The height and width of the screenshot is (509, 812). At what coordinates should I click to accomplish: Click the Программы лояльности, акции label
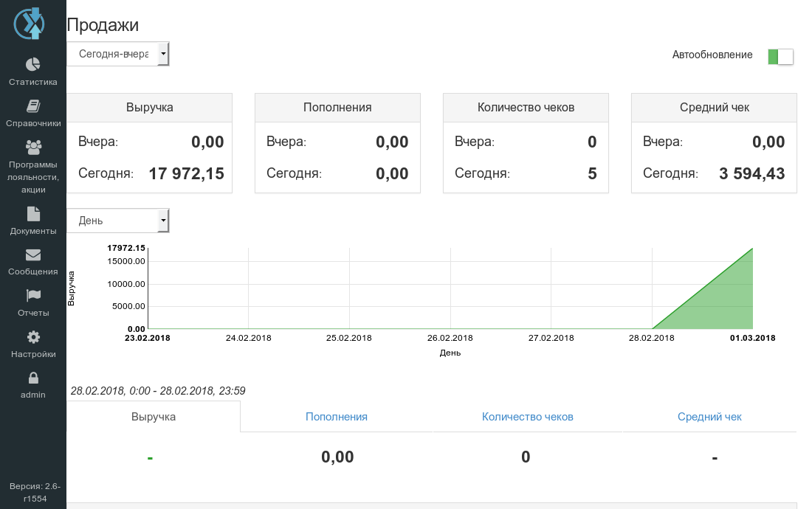click(x=33, y=177)
